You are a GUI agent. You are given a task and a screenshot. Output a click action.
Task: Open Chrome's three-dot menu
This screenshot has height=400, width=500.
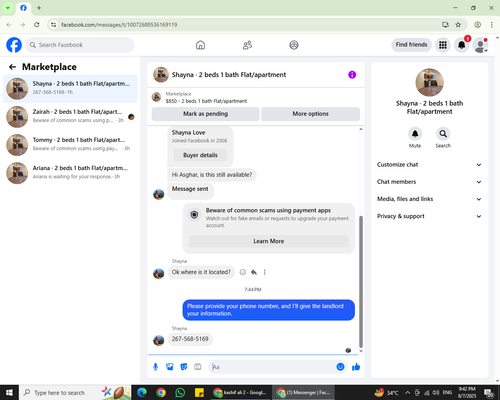491,25
